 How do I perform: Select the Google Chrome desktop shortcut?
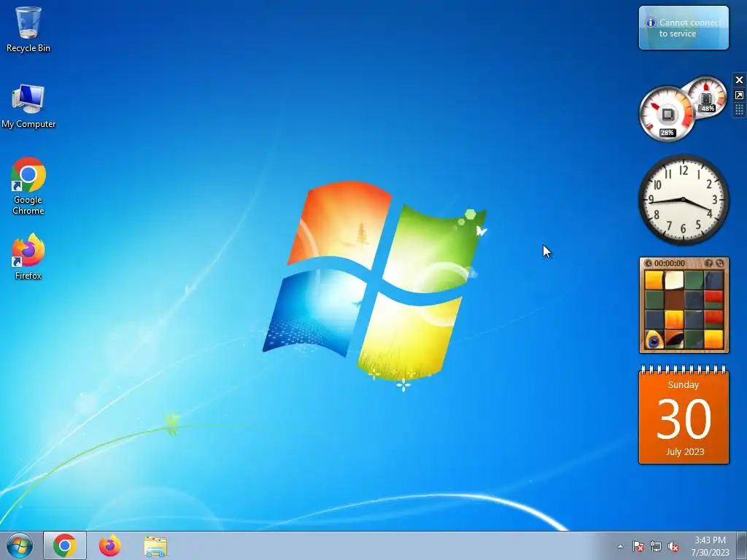(28, 186)
